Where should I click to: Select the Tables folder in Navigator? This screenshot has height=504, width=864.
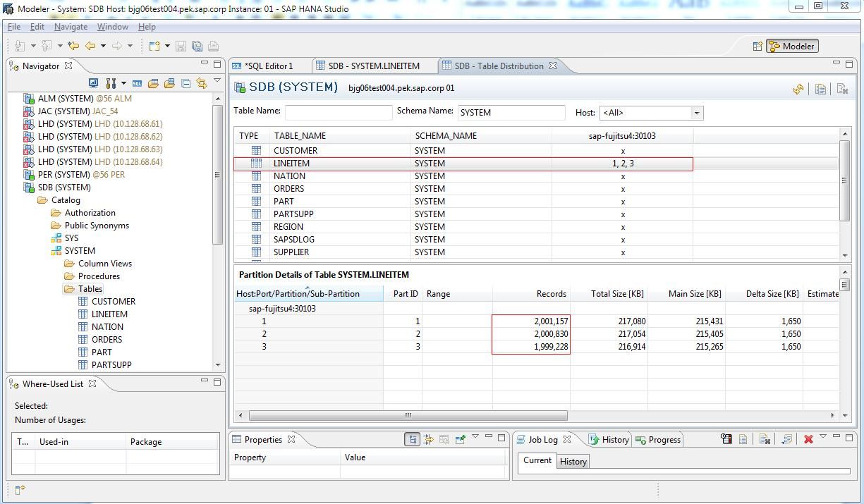pos(90,289)
